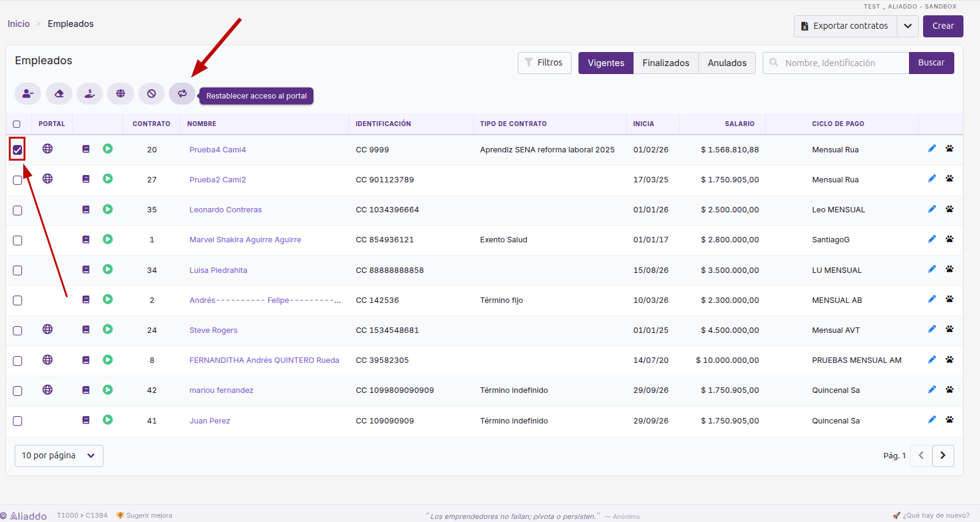
Task: Click the Crear button
Action: pos(943,26)
